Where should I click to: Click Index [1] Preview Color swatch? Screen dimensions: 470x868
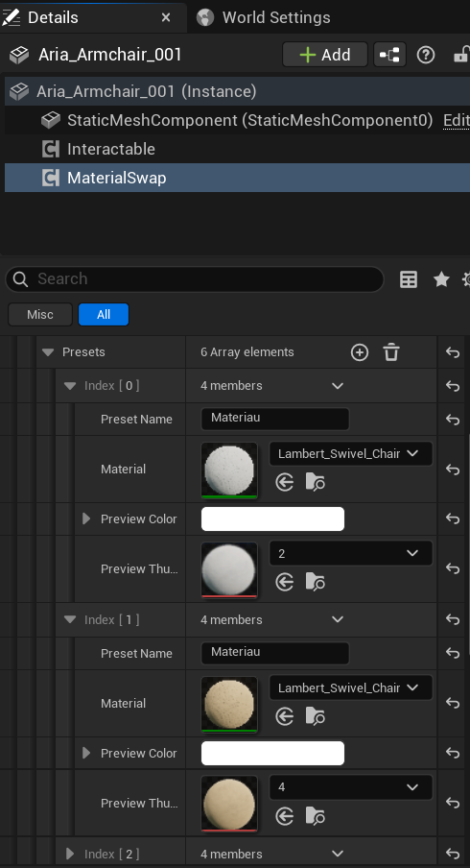coord(272,753)
